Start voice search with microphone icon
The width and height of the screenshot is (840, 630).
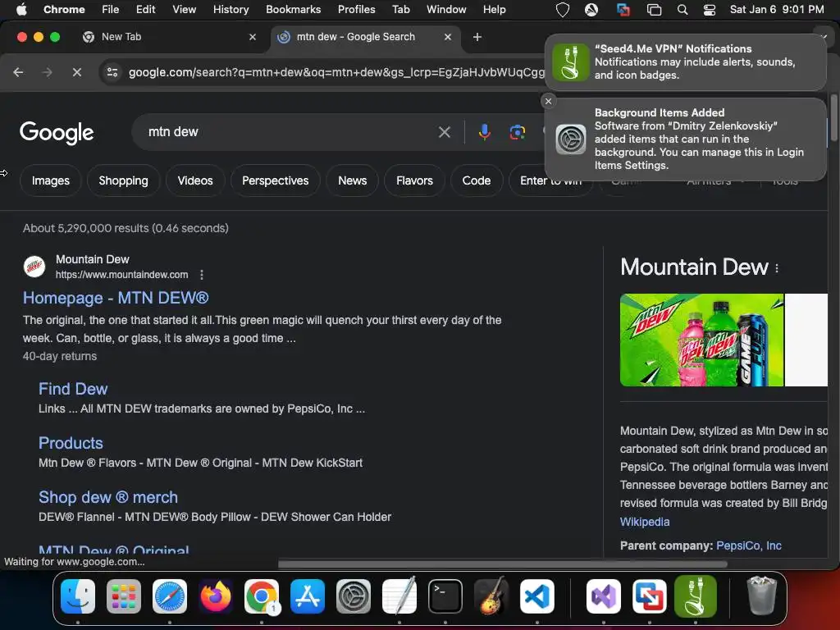click(484, 132)
